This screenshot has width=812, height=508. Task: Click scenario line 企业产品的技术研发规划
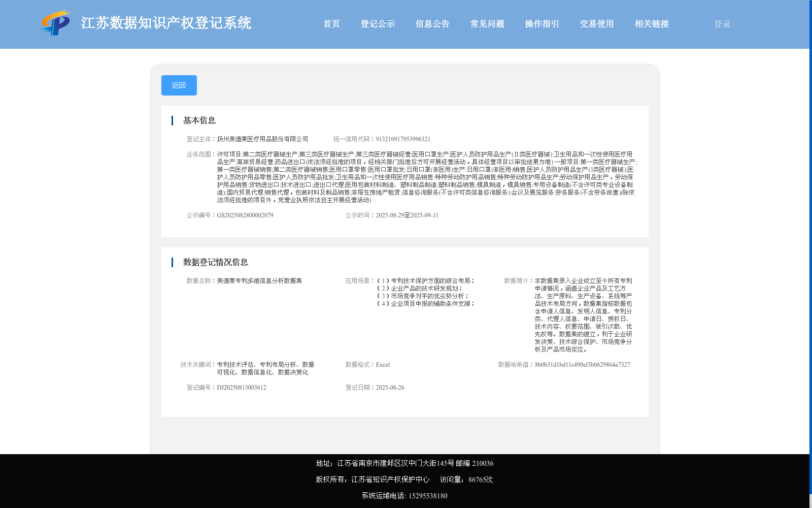pyautogui.click(x=419, y=289)
